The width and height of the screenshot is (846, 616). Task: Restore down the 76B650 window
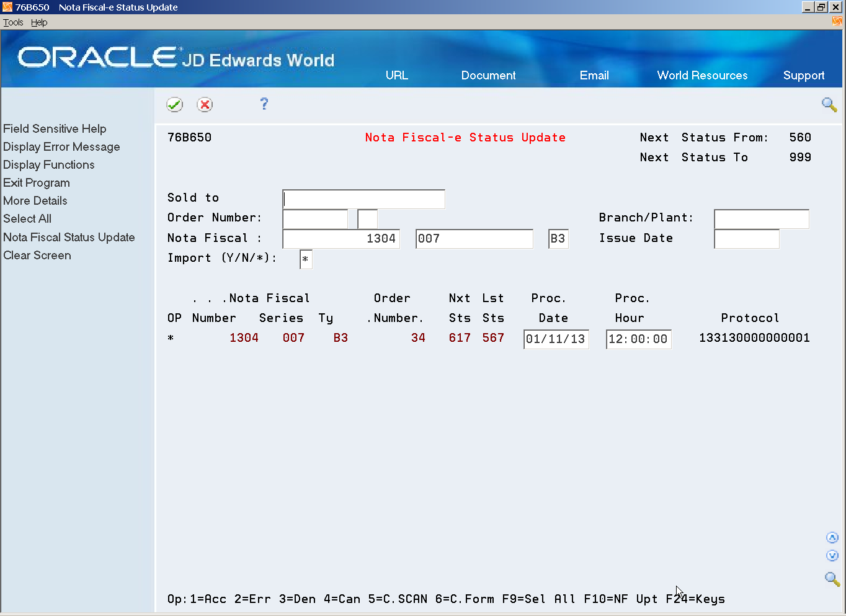821,7
